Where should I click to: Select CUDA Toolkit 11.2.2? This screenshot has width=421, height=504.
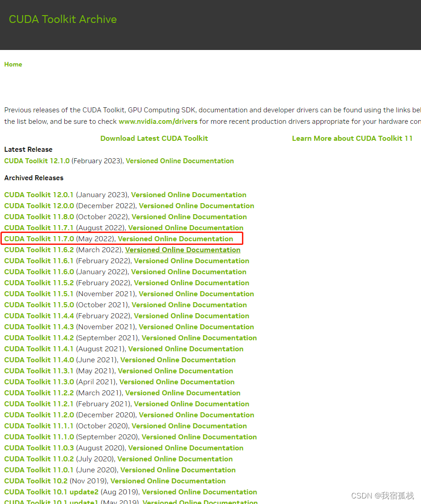pos(39,393)
